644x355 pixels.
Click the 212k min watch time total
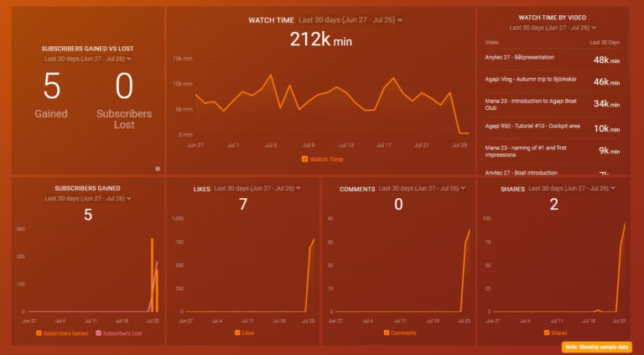321,39
